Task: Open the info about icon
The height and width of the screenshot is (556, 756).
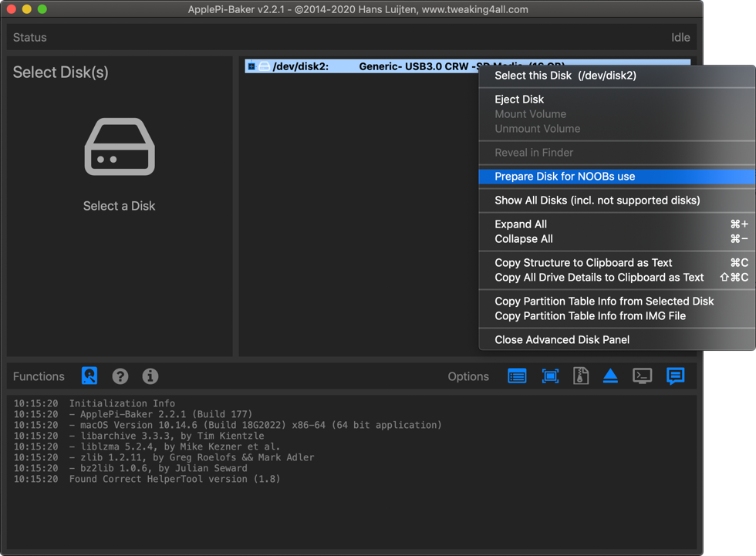Action: point(150,376)
